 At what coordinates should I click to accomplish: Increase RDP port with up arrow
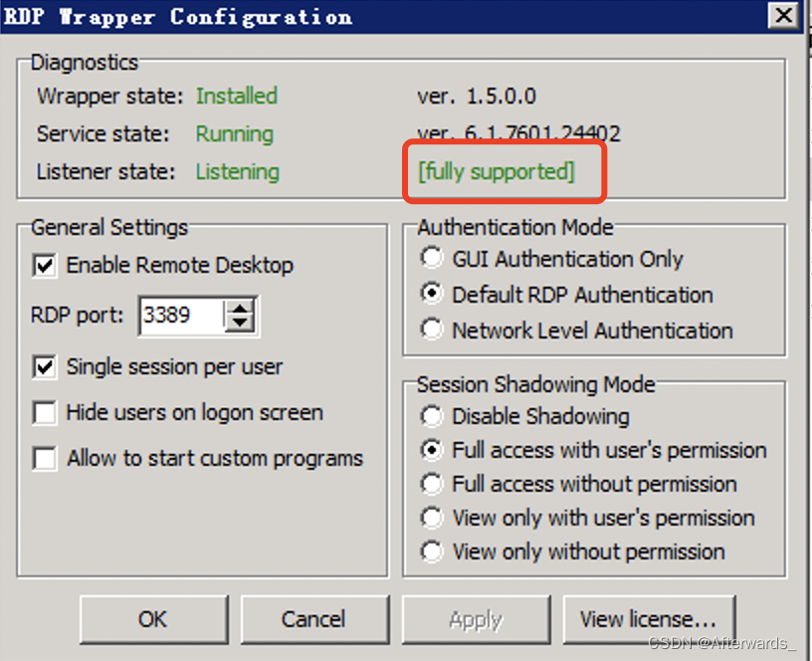[239, 309]
